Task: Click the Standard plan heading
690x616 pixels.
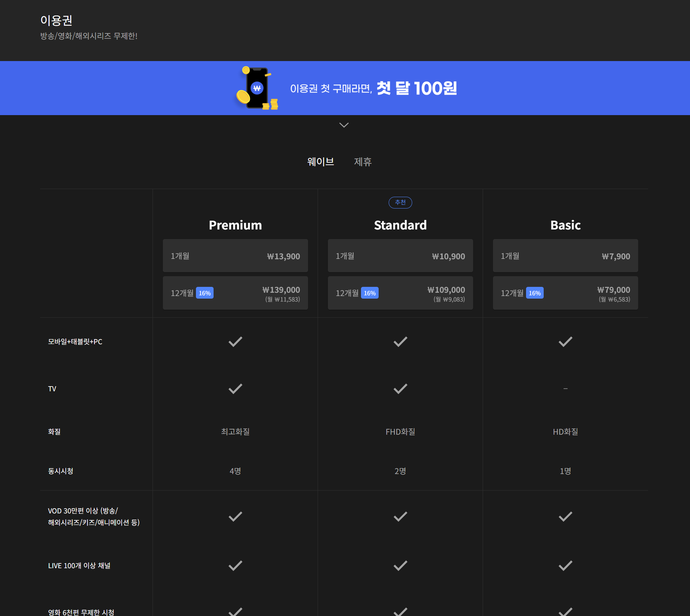Action: (x=400, y=225)
